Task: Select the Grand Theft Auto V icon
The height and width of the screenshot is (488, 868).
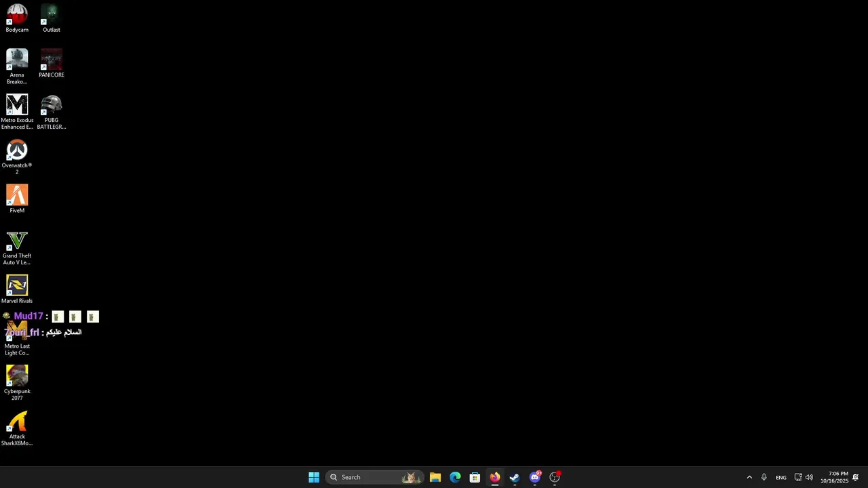Action: [17, 247]
